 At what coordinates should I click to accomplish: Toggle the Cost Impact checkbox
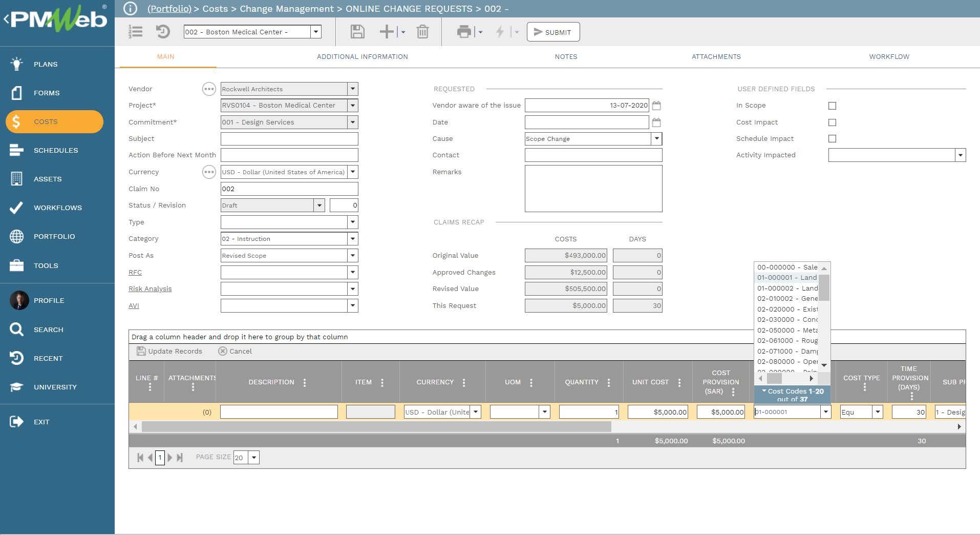click(832, 122)
